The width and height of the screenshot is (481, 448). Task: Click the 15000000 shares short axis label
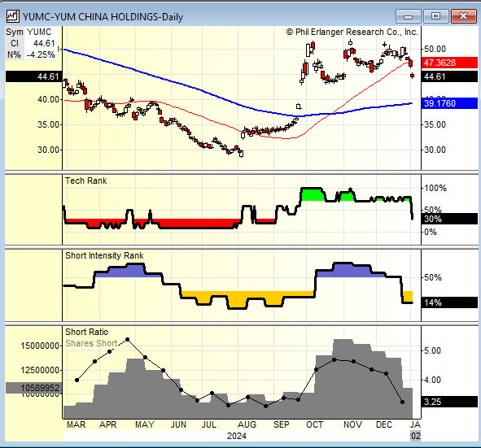pos(40,346)
